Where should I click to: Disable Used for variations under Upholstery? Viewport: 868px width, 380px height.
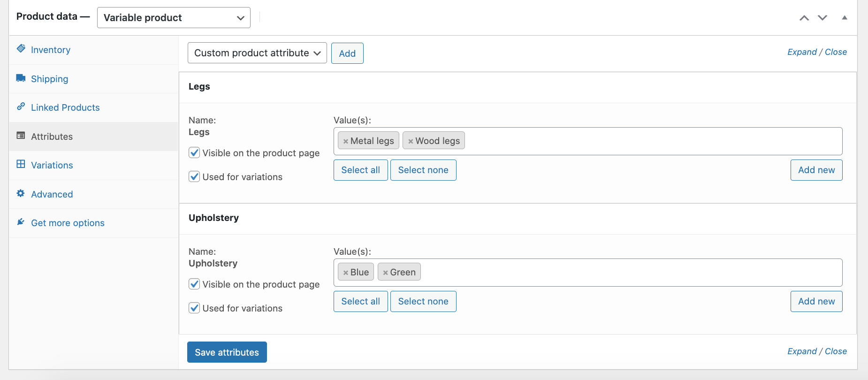[194, 308]
